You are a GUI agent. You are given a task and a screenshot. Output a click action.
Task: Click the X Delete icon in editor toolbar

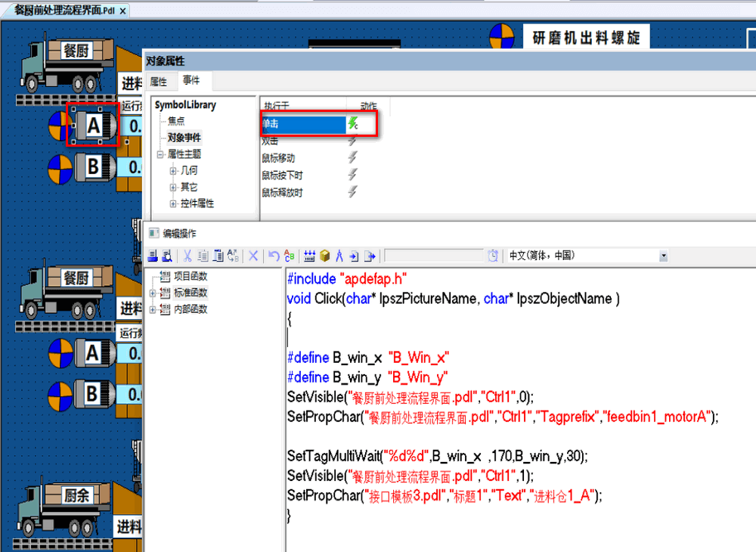pyautogui.click(x=254, y=256)
